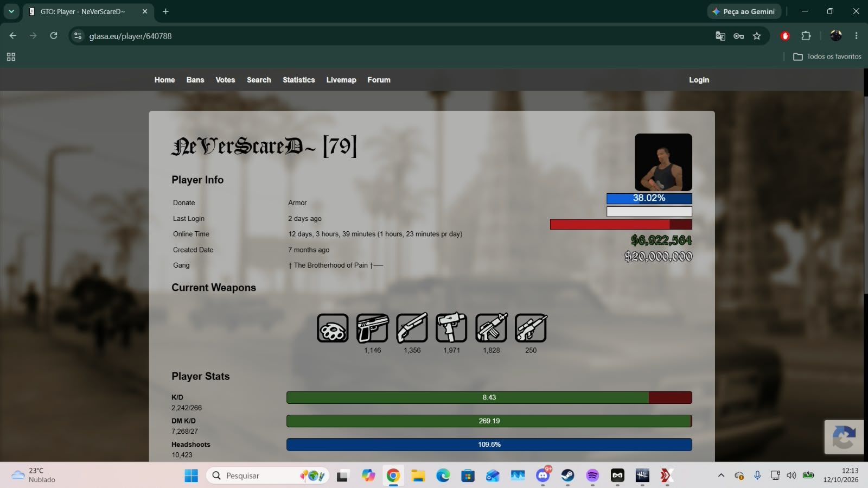The height and width of the screenshot is (488, 868).
Task: Open the Search page link
Action: 259,80
